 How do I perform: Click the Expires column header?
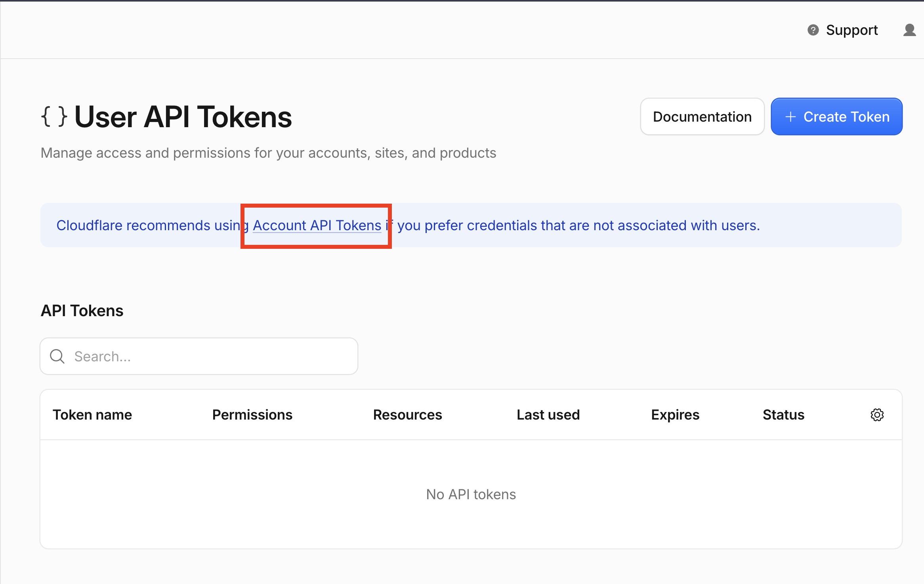pos(675,415)
